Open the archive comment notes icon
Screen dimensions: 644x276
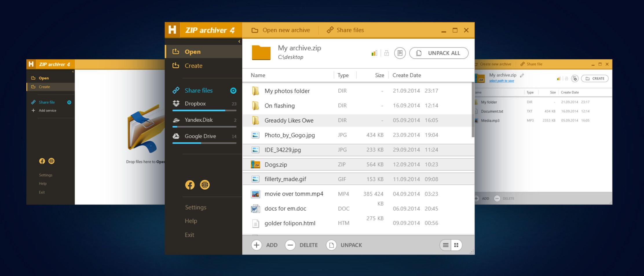click(x=400, y=53)
